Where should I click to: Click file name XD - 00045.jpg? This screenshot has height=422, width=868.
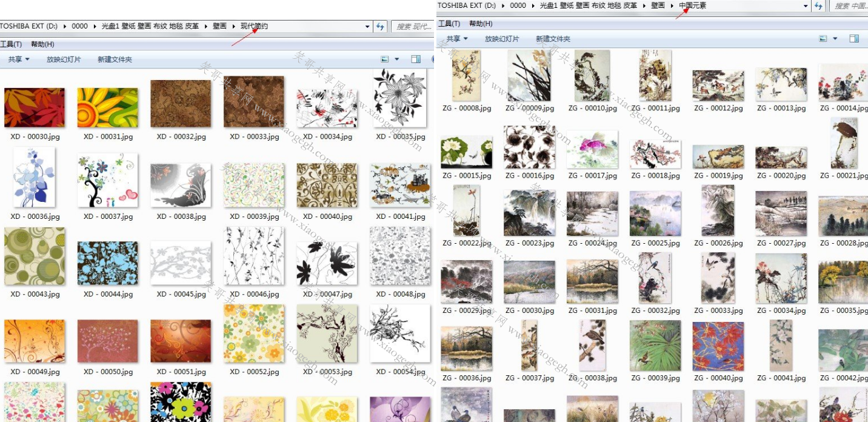click(181, 294)
